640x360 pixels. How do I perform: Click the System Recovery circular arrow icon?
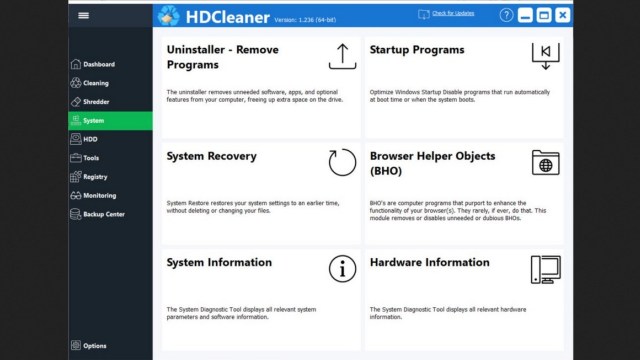(342, 162)
